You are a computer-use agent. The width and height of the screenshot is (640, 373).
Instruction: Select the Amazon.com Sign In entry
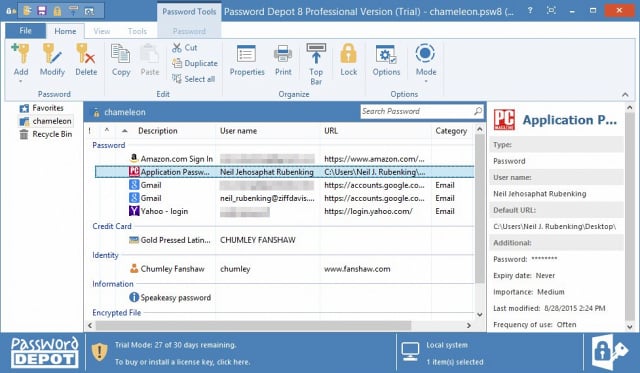[x=284, y=159]
